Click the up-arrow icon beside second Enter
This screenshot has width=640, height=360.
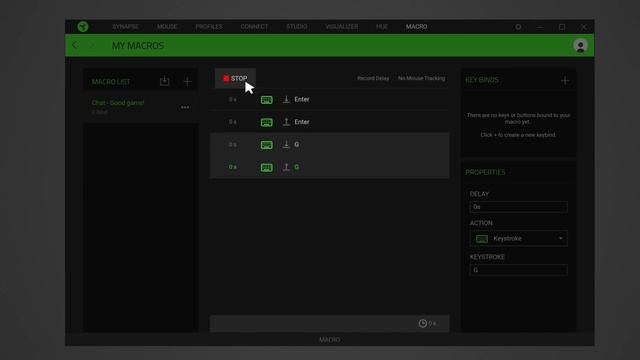tap(287, 122)
